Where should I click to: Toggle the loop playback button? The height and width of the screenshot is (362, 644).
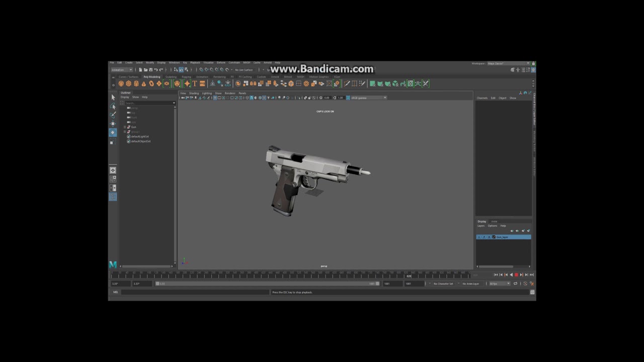(515, 284)
